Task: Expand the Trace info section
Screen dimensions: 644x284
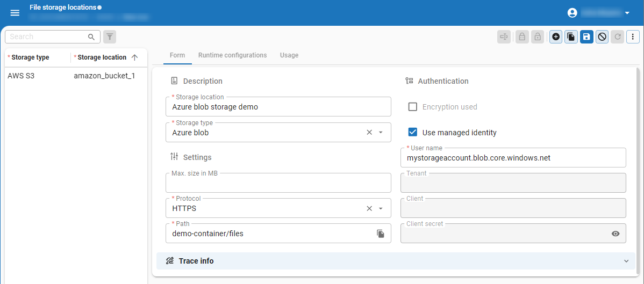Action: pos(626,261)
